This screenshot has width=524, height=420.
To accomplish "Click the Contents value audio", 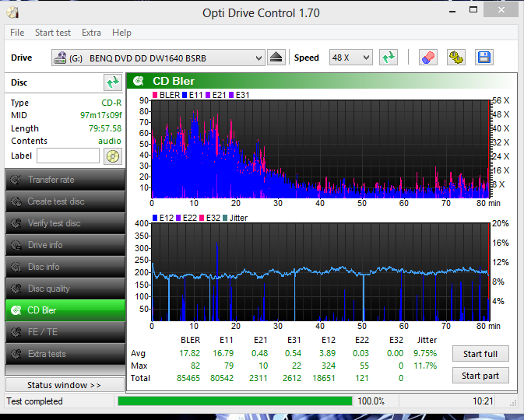I will tap(110, 141).
